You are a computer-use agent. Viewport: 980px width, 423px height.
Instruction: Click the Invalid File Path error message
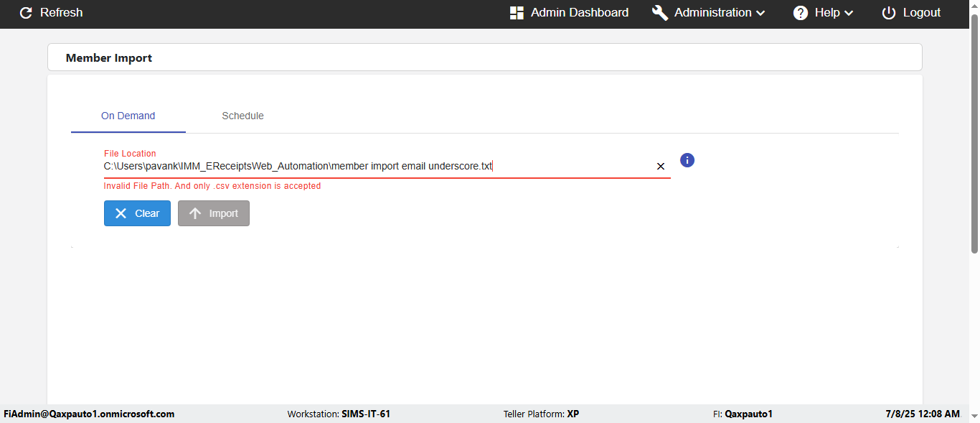212,186
